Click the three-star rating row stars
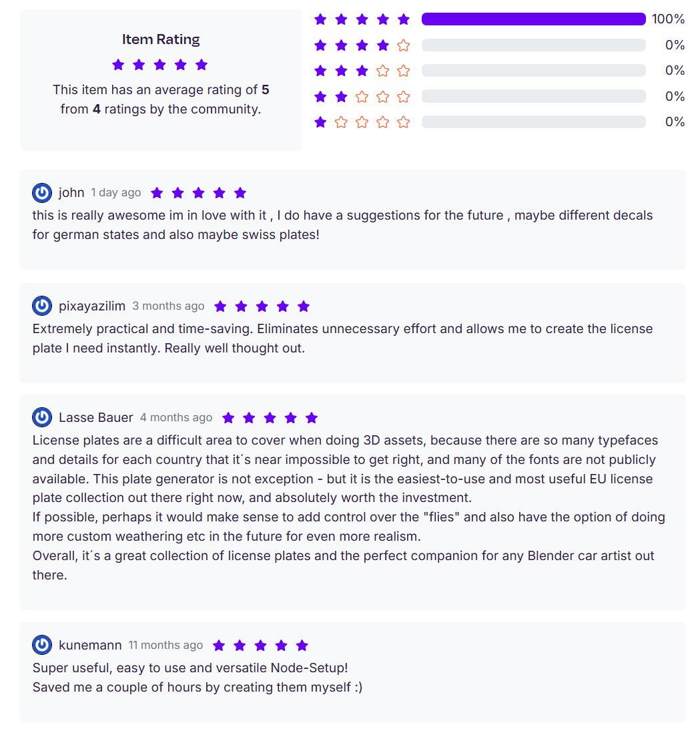Viewport: 700px width, 729px height. click(x=362, y=71)
